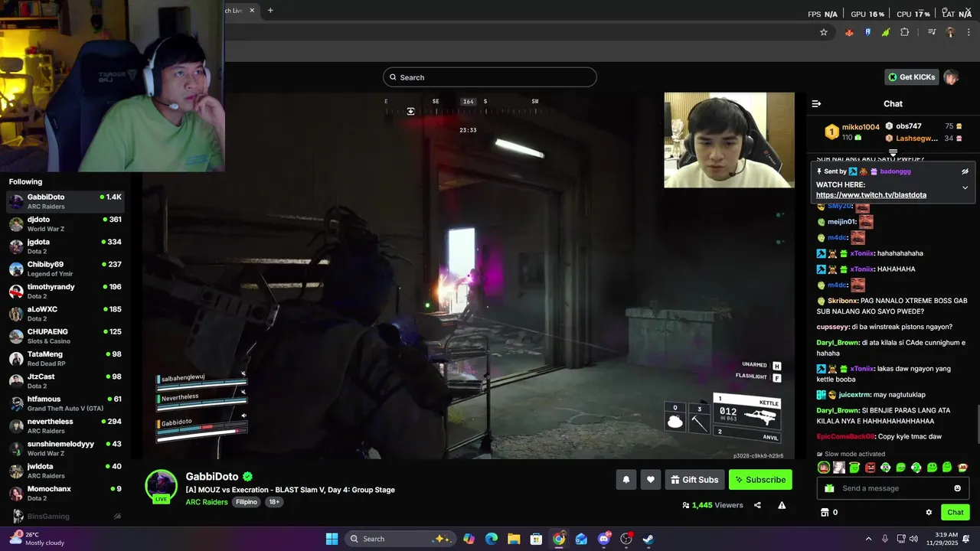Screen dimensions: 980x551
Task: Click mikko1004 top gifter entry
Action: coord(852,132)
